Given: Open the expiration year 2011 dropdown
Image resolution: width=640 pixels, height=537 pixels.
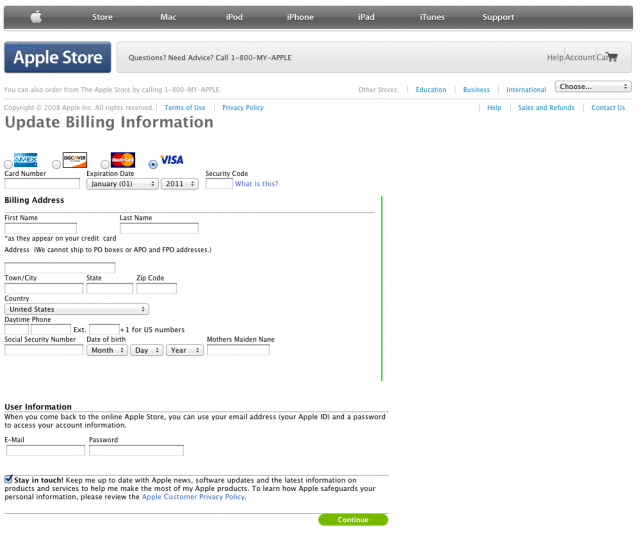Looking at the screenshot, I should (180, 184).
